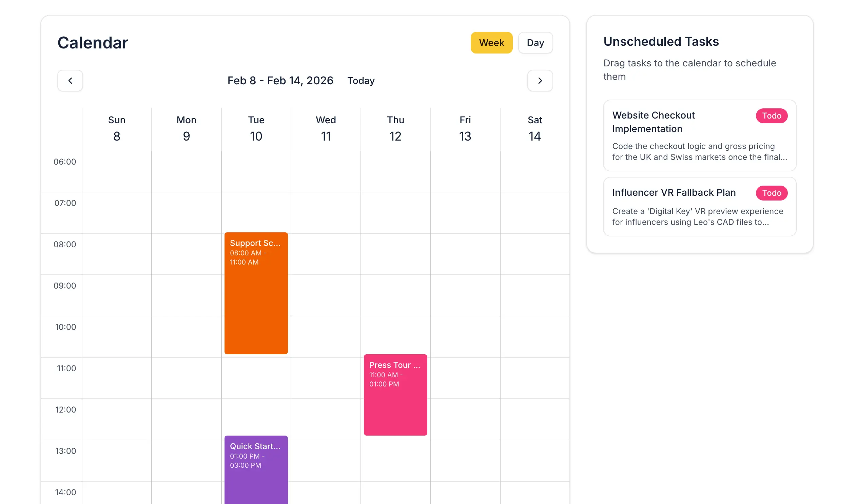The height and width of the screenshot is (504, 856).
Task: Click the Todo badge on Influencer VR Fallback Plan
Action: pyautogui.click(x=772, y=193)
